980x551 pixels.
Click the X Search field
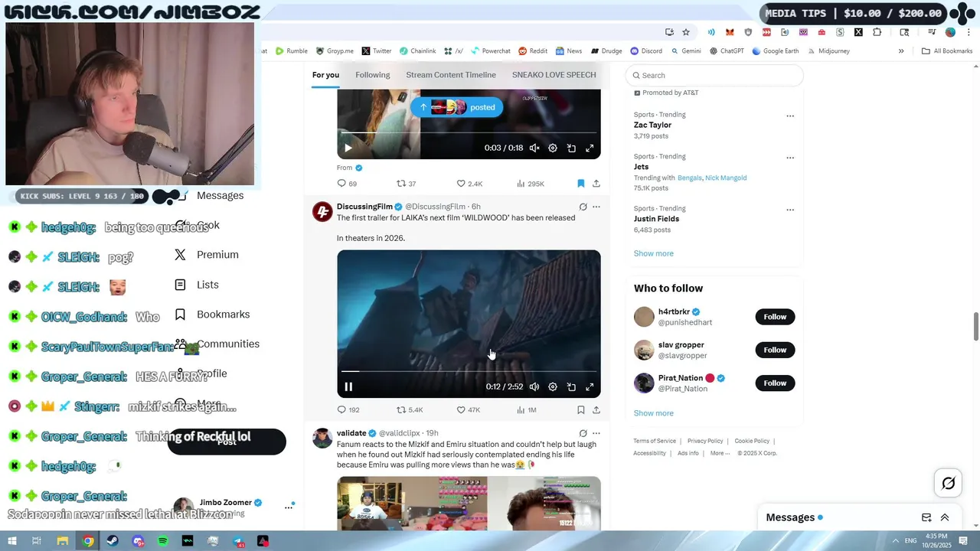click(714, 75)
